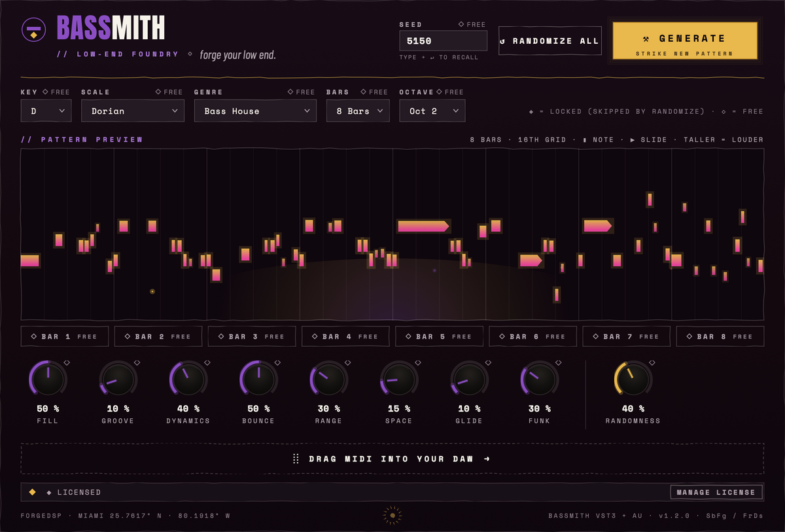
Task: Click the yellow Randomness knob
Action: point(633,379)
